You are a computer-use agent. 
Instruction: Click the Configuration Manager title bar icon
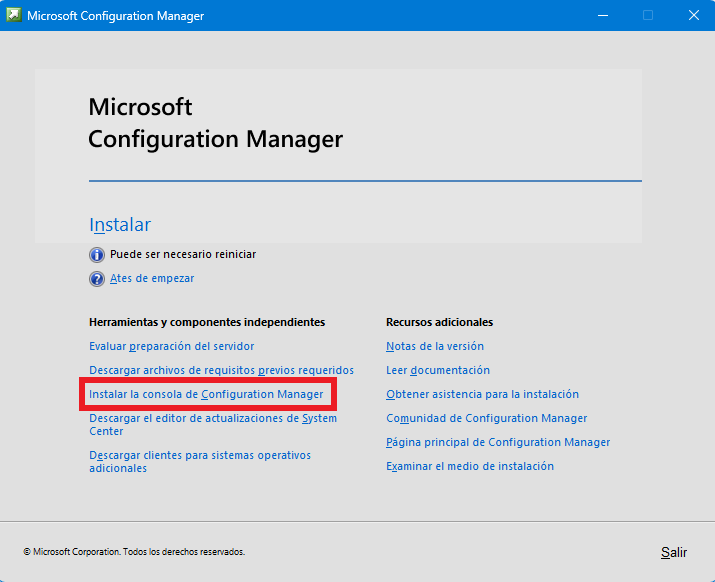14,15
